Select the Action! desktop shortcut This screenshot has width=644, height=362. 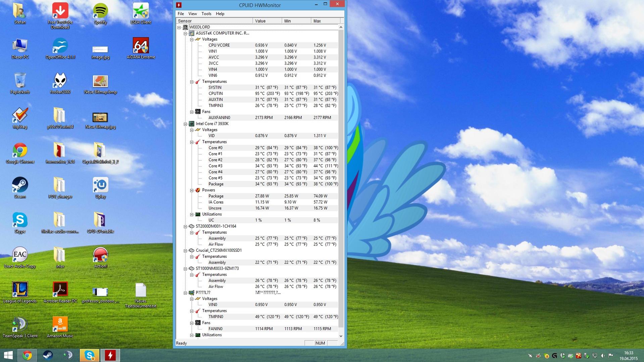click(100, 258)
